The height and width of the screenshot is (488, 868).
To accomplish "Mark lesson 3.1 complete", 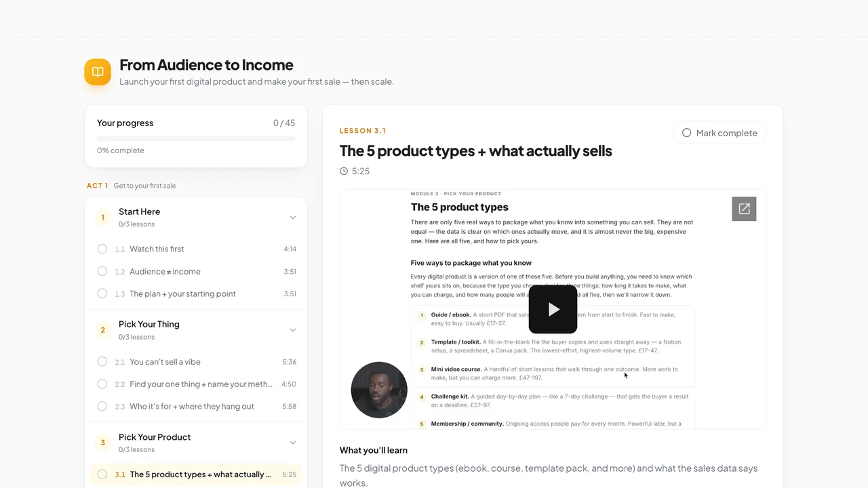I will tap(719, 133).
